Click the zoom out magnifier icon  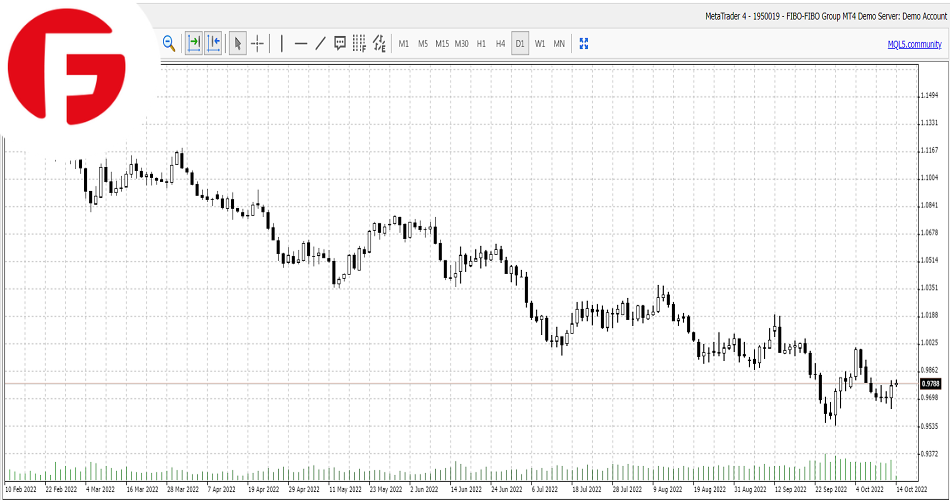tap(169, 43)
